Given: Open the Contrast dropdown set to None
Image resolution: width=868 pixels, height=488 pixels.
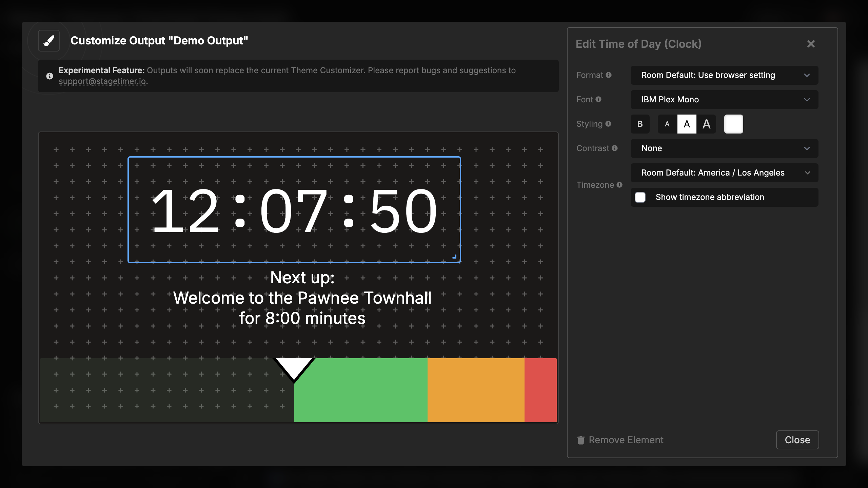Looking at the screenshot, I should click(x=724, y=148).
